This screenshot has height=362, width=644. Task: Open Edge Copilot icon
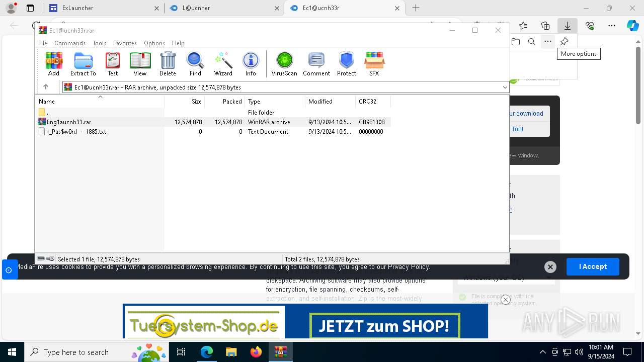pyautogui.click(x=632, y=26)
